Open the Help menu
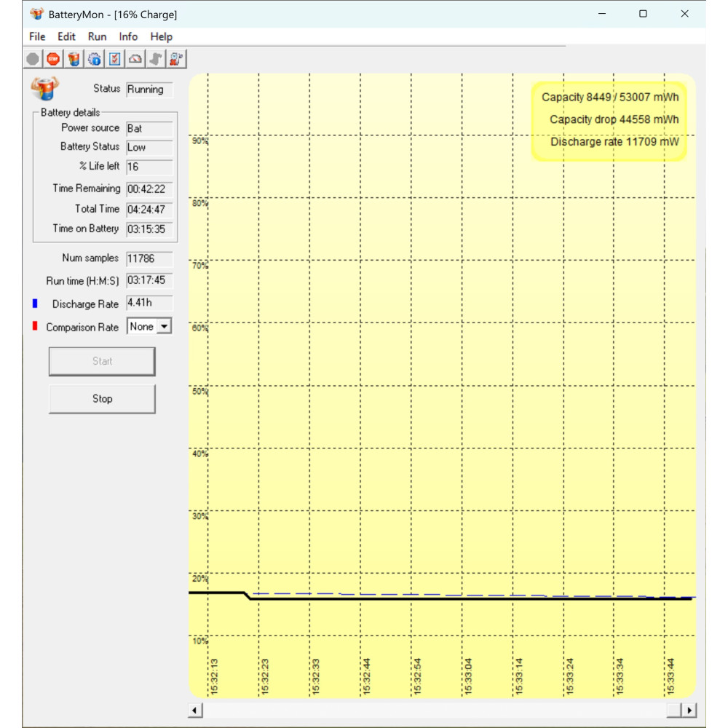 point(161,36)
